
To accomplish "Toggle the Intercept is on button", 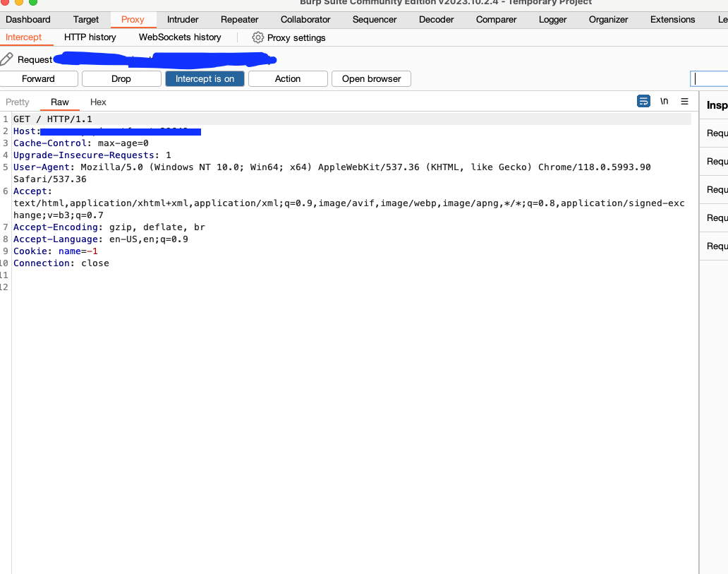I will click(x=205, y=78).
